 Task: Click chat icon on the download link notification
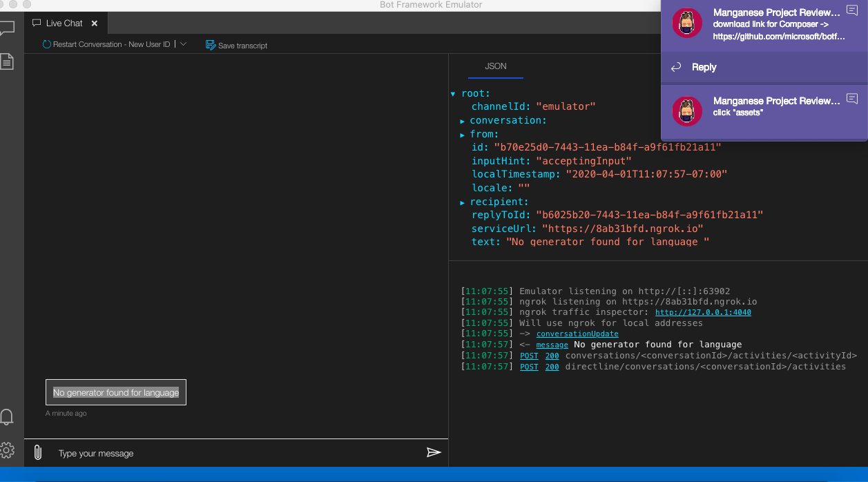(x=851, y=10)
